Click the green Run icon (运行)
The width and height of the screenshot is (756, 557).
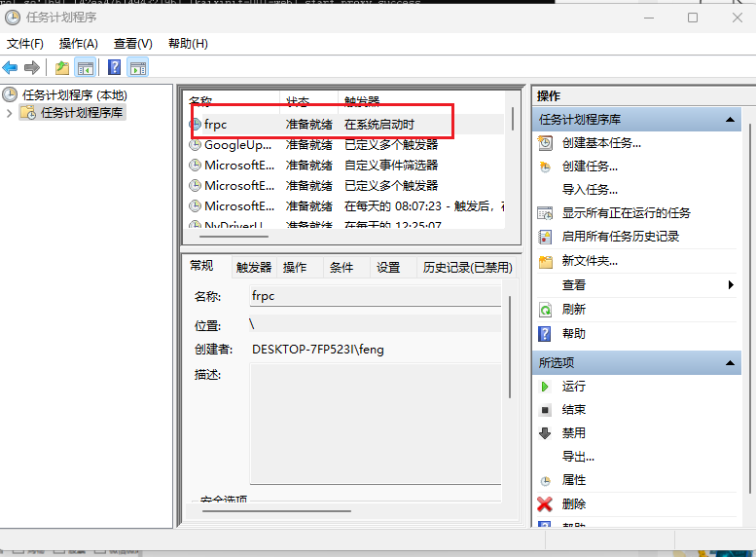(x=545, y=387)
